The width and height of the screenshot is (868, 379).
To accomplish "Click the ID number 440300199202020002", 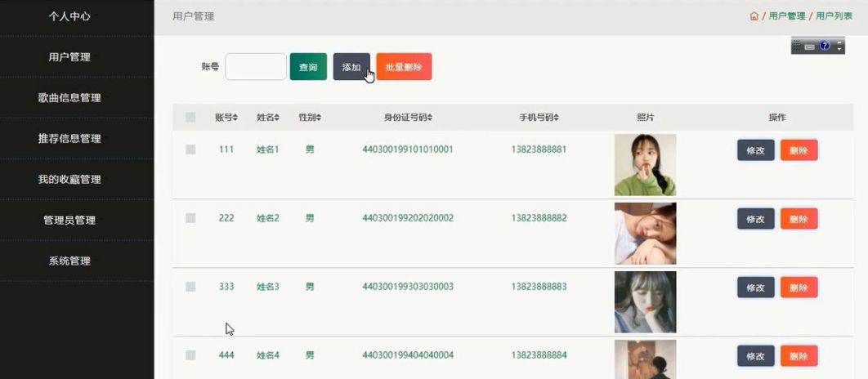I will [408, 218].
